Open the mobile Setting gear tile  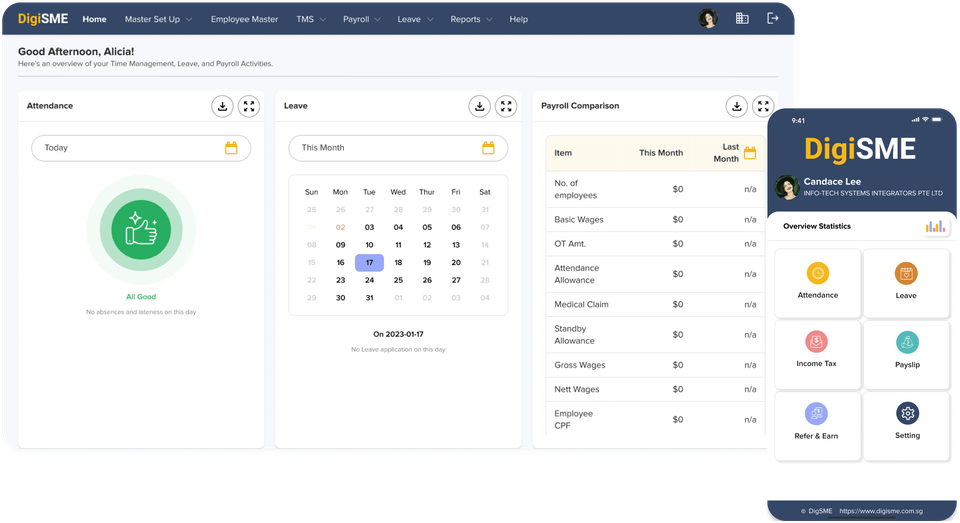point(906,420)
